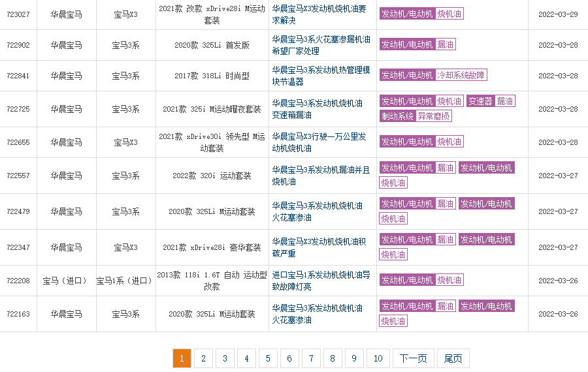Click model 2021款 xDrive28i 豪华套装

pos(212,247)
